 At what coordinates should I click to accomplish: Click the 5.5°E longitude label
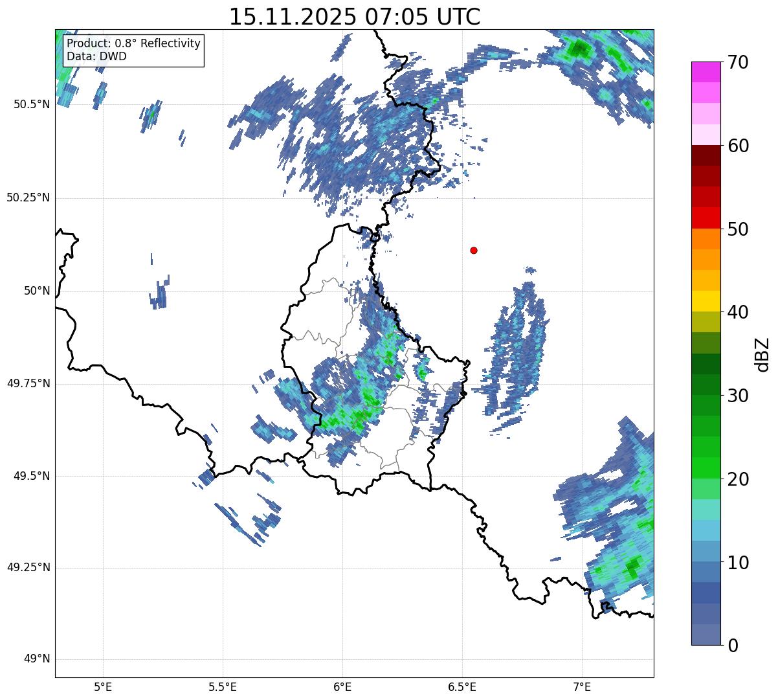pos(223,686)
